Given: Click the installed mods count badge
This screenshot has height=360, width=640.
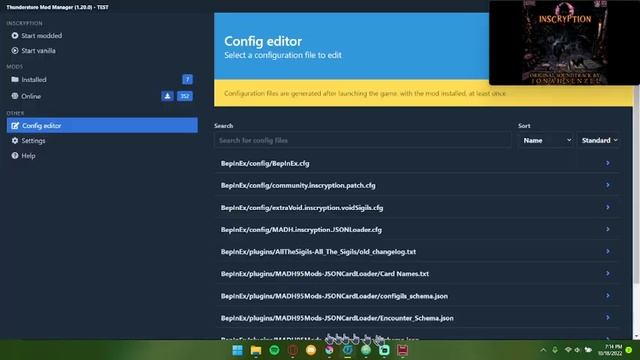Looking at the screenshot, I should coord(187,79).
